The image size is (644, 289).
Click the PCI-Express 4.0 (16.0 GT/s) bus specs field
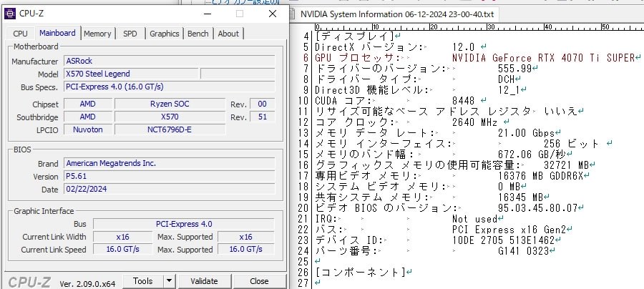pos(170,87)
